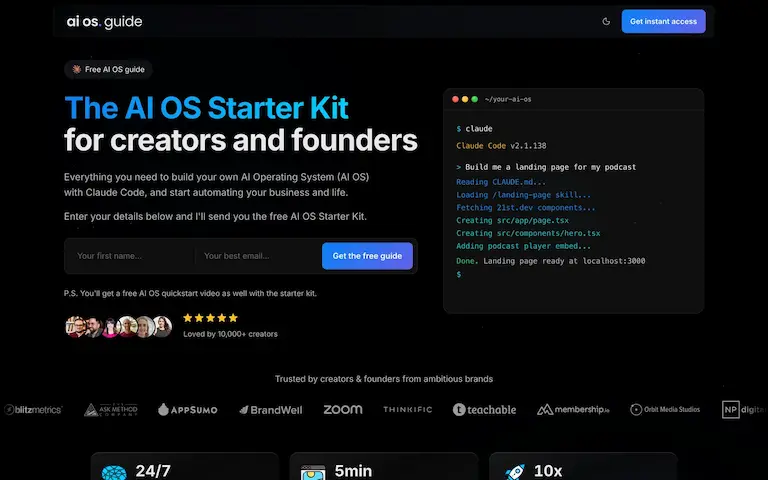The height and width of the screenshot is (480, 768).
Task: Click the Thinkific logo
Action: tap(408, 409)
